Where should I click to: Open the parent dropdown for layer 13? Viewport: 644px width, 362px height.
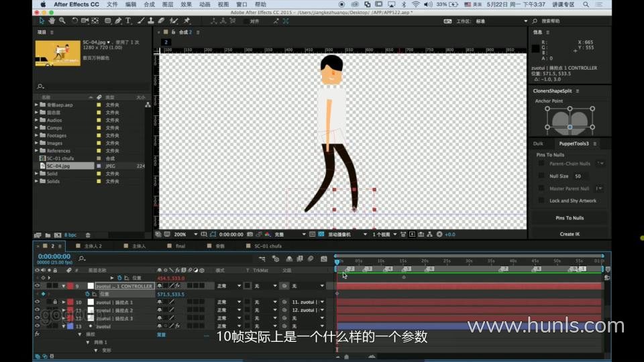tap(308, 326)
